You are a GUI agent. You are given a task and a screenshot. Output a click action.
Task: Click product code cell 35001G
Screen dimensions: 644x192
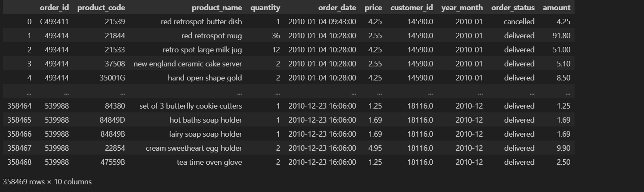112,78
